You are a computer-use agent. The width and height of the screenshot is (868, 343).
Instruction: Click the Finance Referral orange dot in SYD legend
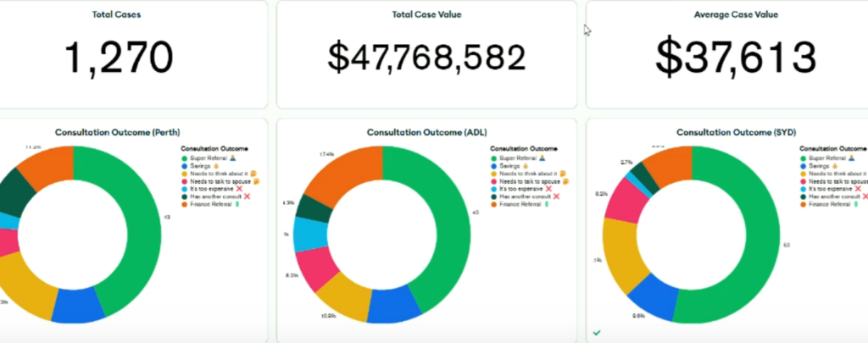tap(804, 204)
